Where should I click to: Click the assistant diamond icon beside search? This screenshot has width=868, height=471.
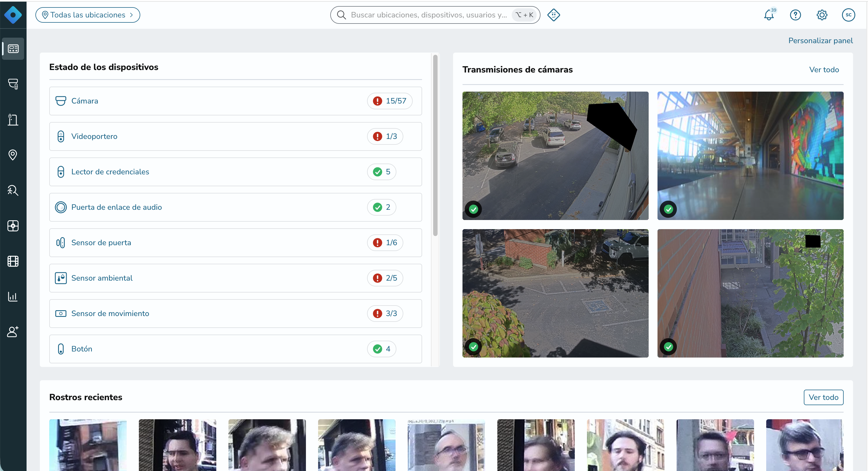(x=553, y=15)
